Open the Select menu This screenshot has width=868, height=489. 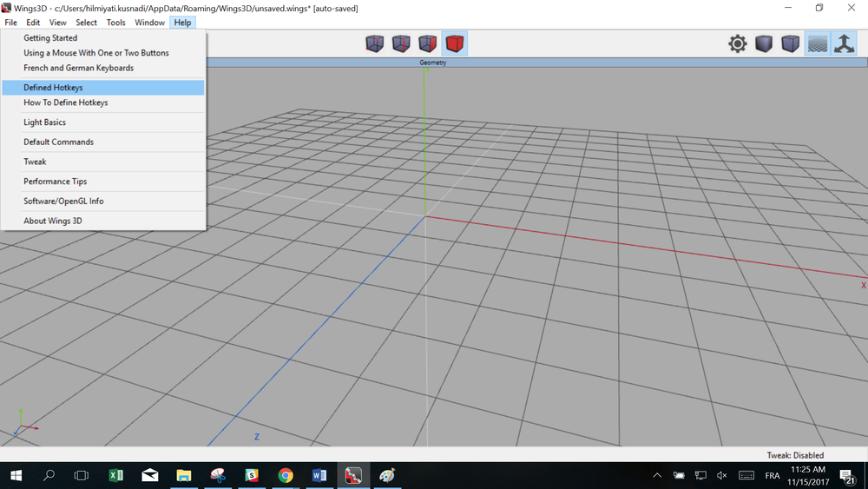pyautogui.click(x=86, y=23)
